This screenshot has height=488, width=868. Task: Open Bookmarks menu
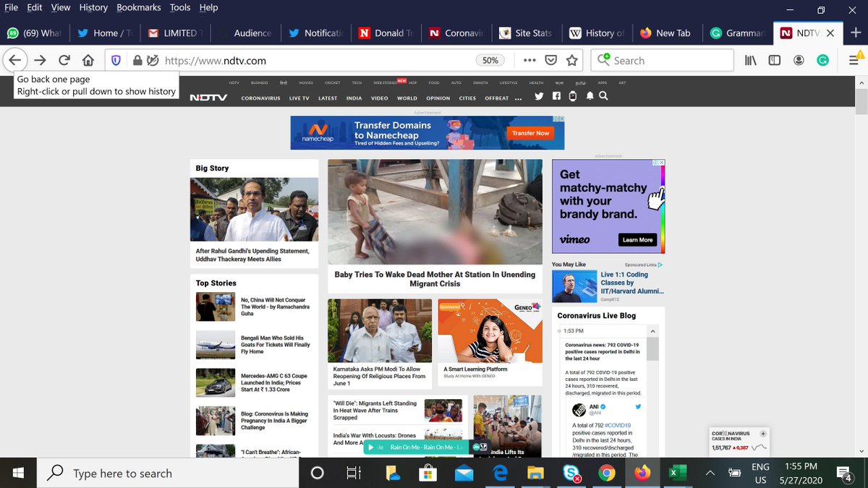(139, 7)
